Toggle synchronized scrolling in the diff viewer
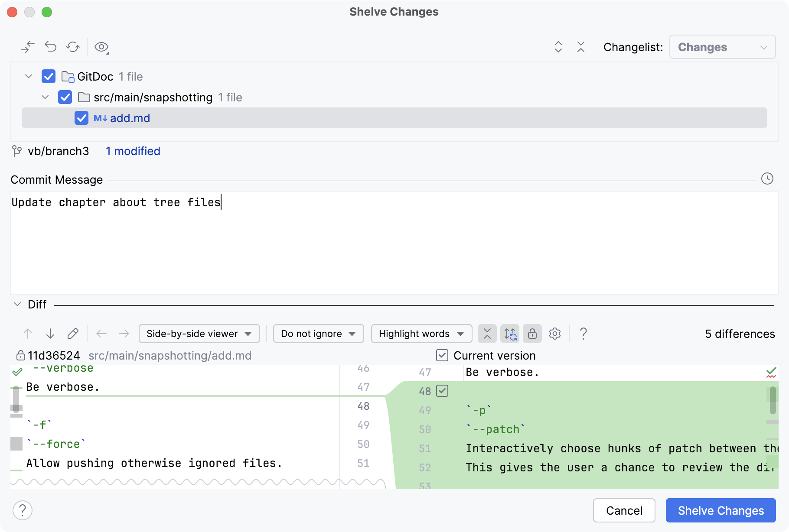The image size is (789, 532). click(x=510, y=334)
